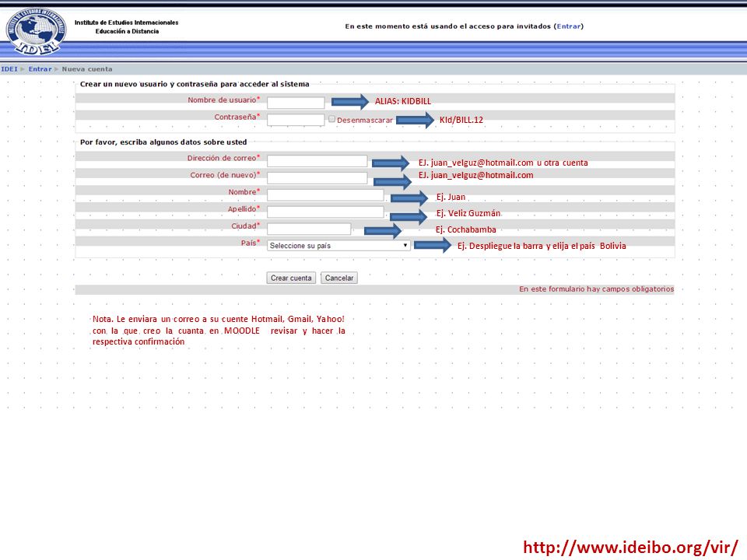Click the Nombre de usuario label
Viewport: 747px width, 560px height.
[222, 100]
